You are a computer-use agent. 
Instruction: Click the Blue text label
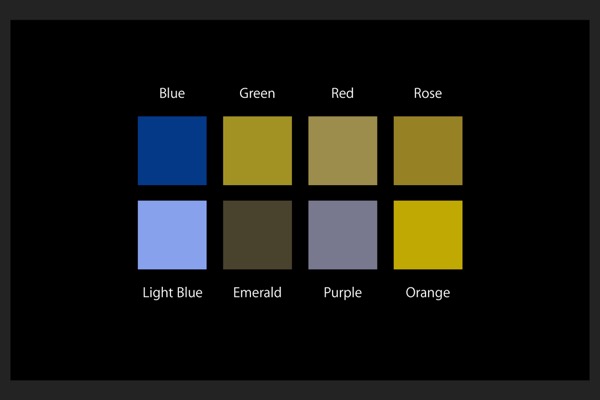coord(172,93)
